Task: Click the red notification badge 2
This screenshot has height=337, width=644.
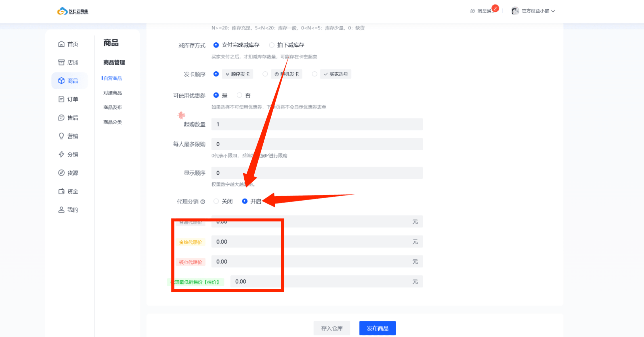Action: pos(495,8)
